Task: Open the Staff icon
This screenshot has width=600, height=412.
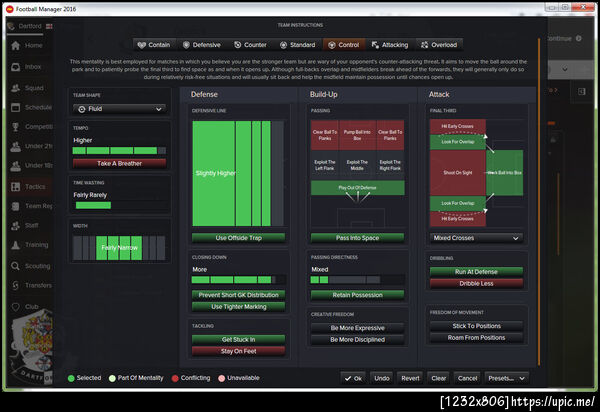Action: pos(15,226)
